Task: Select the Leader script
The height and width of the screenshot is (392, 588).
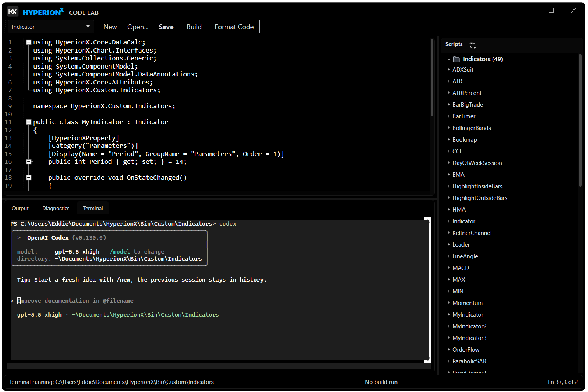Action: (461, 245)
